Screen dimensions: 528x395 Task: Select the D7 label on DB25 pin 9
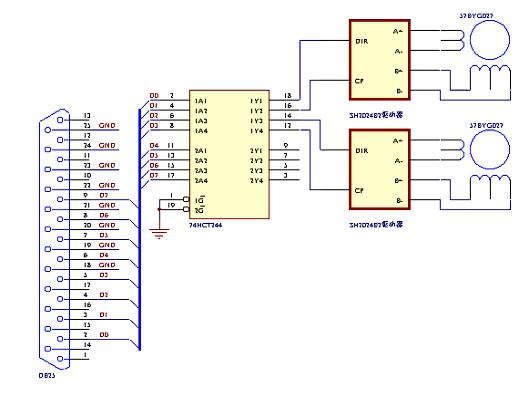click(104, 195)
